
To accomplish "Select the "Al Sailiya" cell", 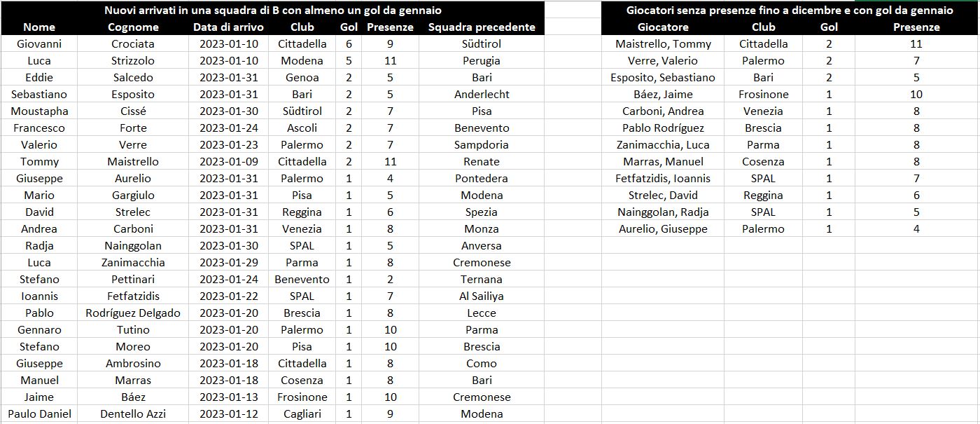I will [481, 296].
